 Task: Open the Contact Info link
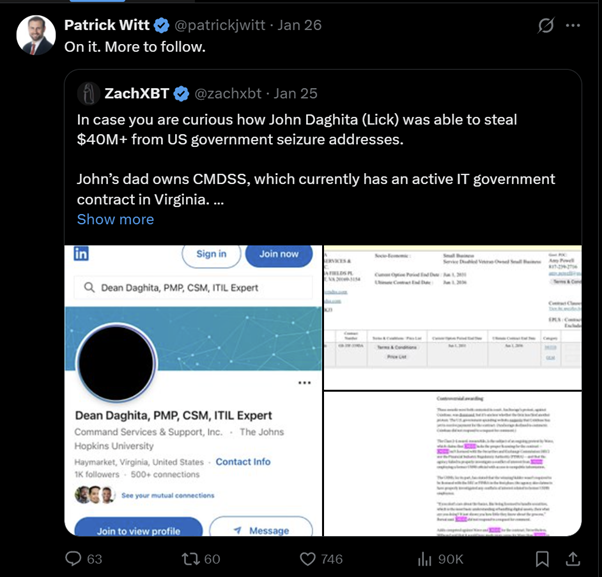coord(243,462)
